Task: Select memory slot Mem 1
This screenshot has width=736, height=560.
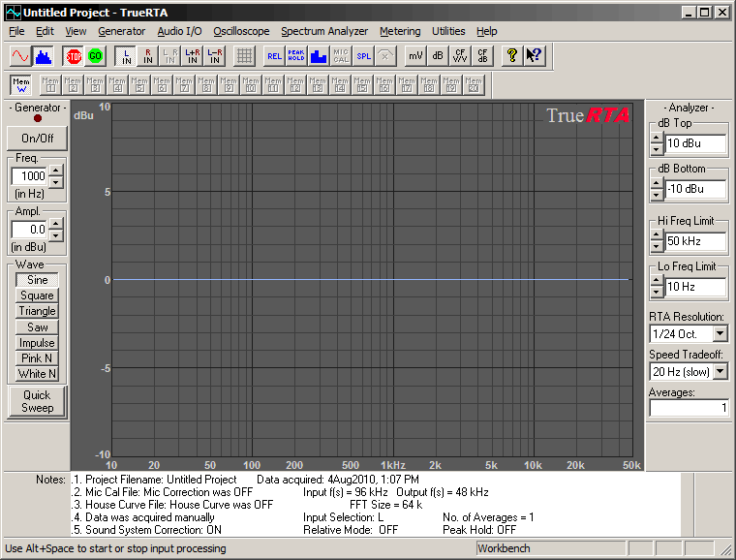Action: point(50,85)
